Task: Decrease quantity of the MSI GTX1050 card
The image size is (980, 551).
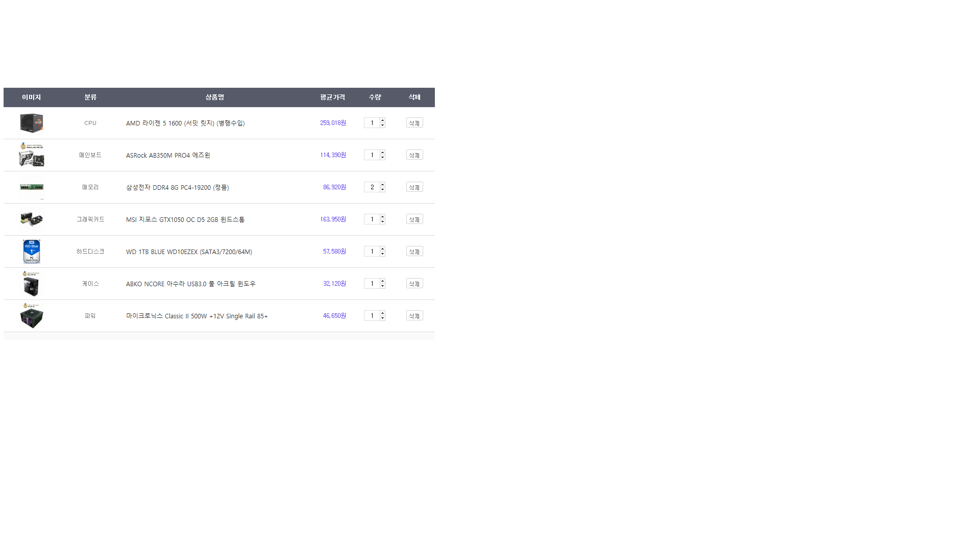Action: pos(383,222)
